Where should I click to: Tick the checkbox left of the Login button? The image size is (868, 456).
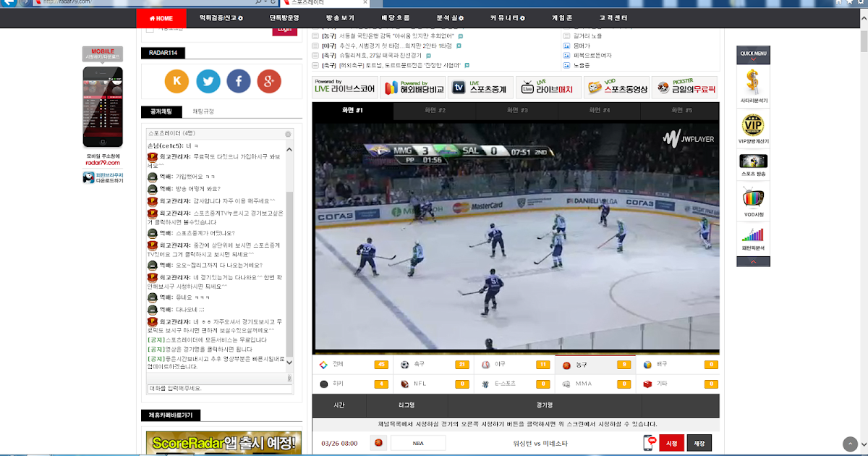pyautogui.click(x=150, y=30)
